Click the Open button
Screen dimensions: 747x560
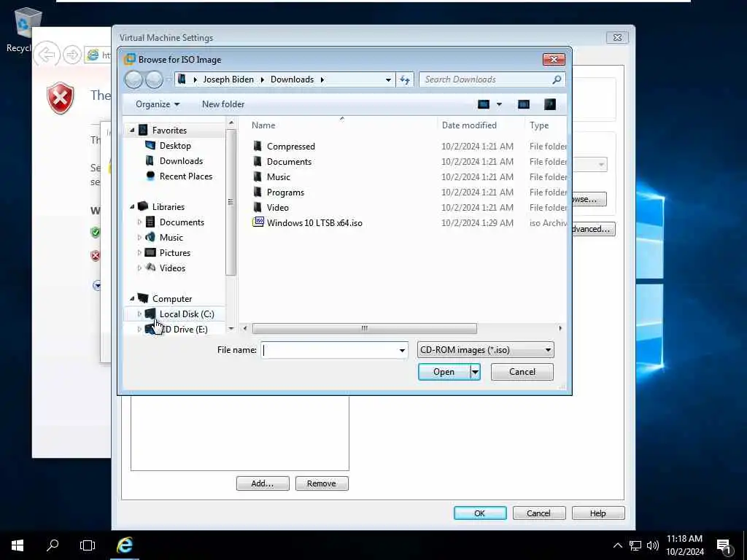coord(444,372)
